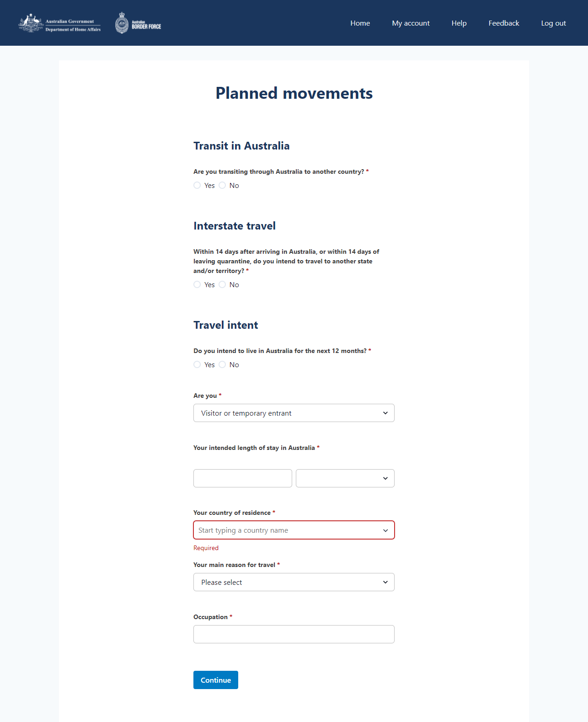Choose No for interstate travel question
The image size is (588, 722).
click(222, 284)
